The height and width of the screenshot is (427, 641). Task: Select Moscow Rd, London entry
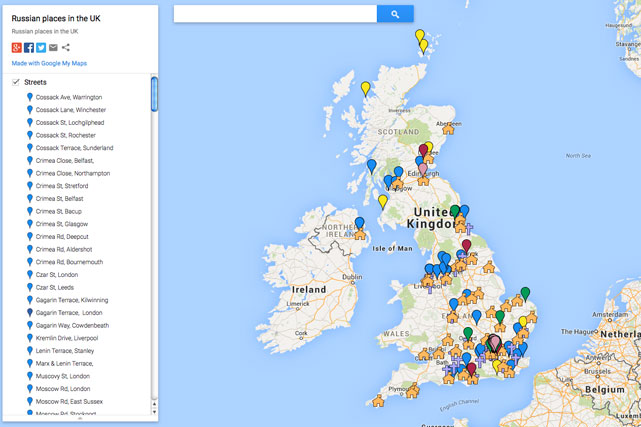(63, 389)
